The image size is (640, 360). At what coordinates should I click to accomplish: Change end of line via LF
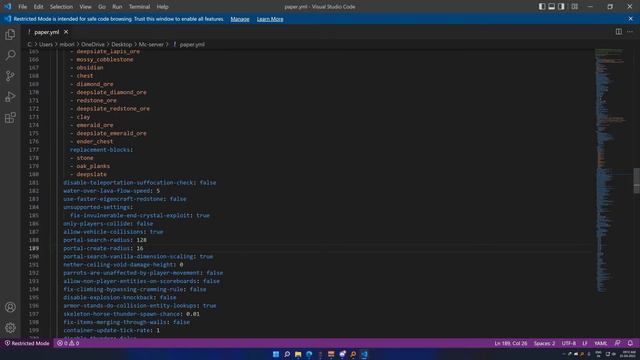tap(585, 343)
